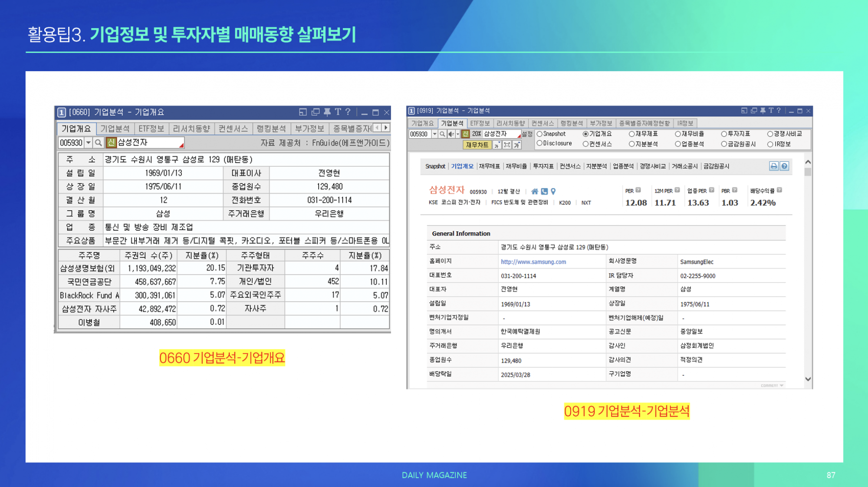
Task: Select the Snapshot radio button
Action: coord(539,134)
